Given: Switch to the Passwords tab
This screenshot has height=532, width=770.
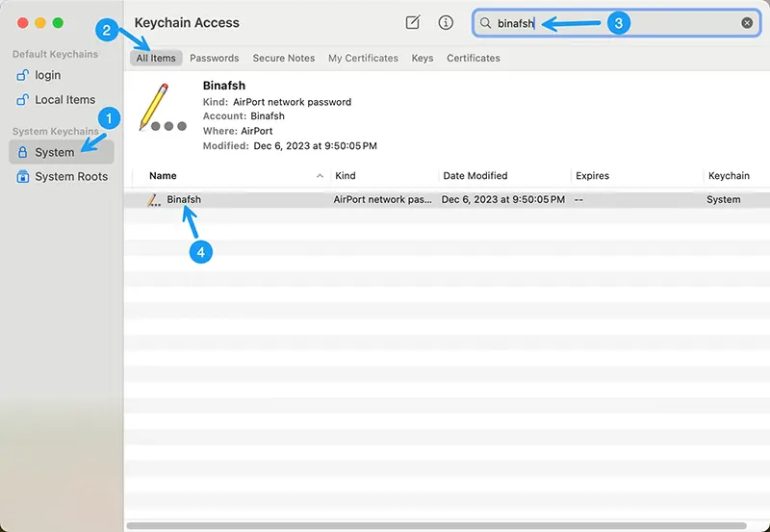Looking at the screenshot, I should pos(214,58).
